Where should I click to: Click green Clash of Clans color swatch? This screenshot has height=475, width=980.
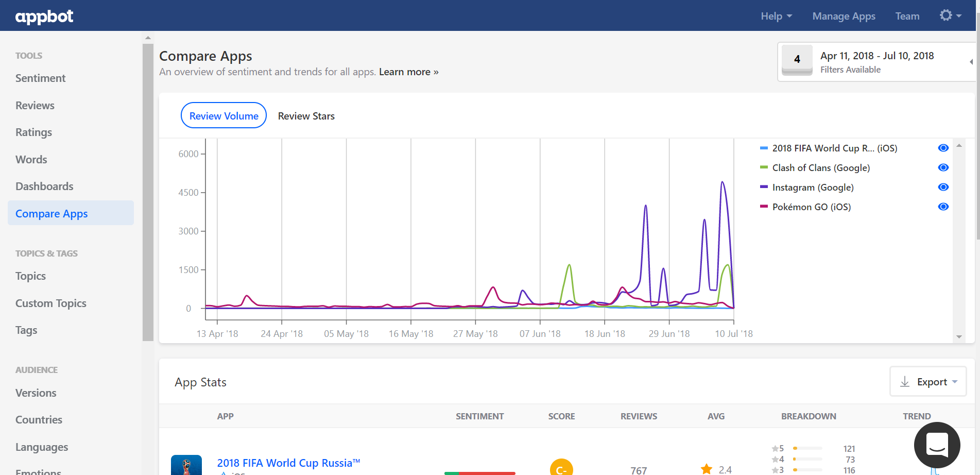pos(764,167)
